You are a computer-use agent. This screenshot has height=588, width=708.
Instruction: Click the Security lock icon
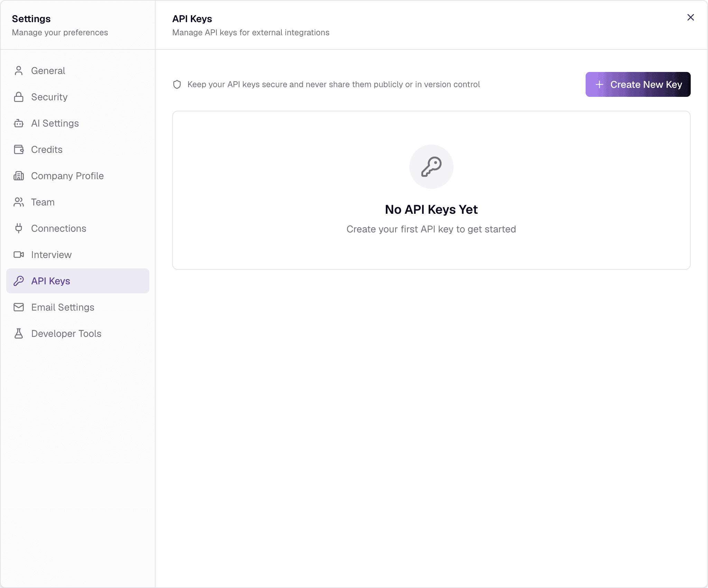19,97
